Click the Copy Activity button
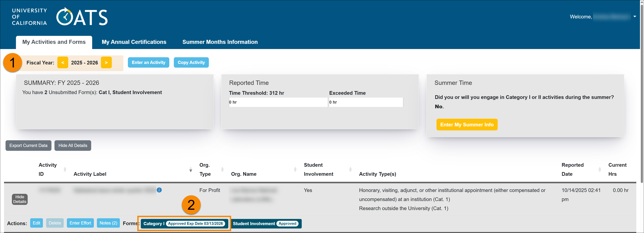Image resolution: width=644 pixels, height=233 pixels. tap(191, 62)
